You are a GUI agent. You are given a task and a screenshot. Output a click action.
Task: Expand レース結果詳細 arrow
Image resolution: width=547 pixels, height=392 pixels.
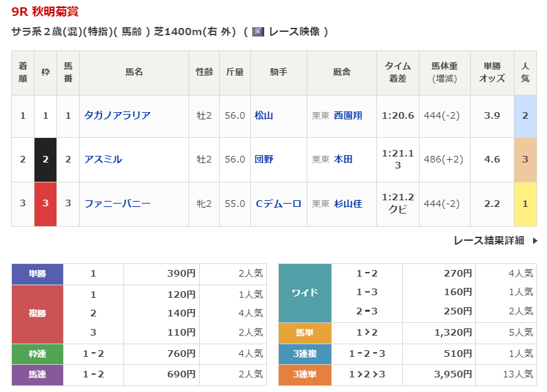click(535, 241)
